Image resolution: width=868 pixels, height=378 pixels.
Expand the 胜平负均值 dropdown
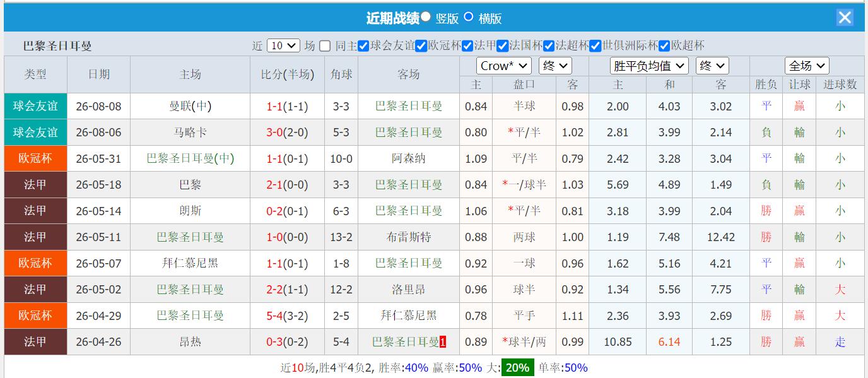pyautogui.click(x=649, y=66)
